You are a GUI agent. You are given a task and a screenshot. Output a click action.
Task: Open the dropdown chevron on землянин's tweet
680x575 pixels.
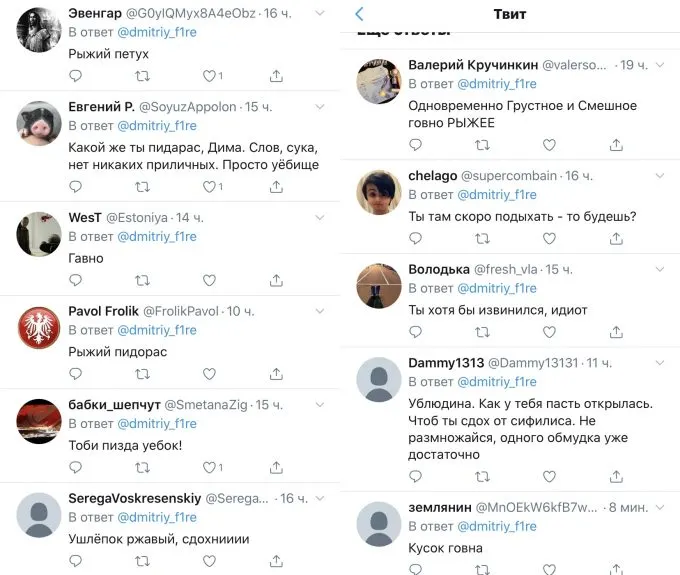(659, 507)
